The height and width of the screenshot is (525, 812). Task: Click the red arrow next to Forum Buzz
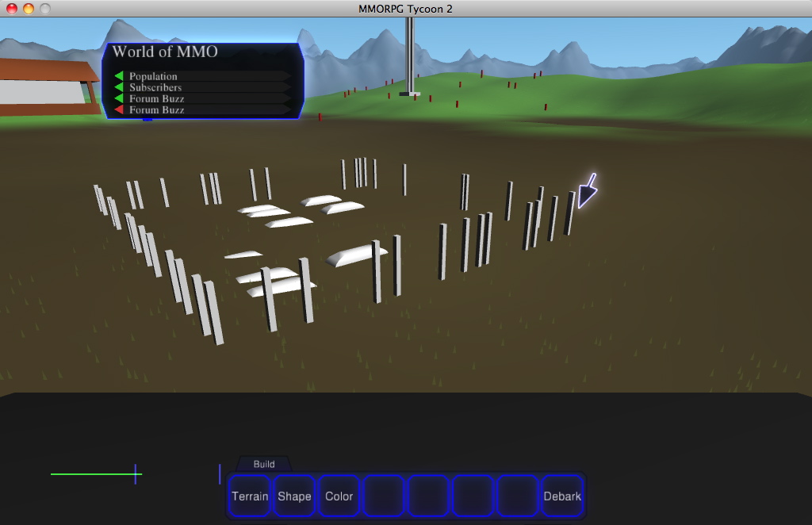tap(119, 109)
